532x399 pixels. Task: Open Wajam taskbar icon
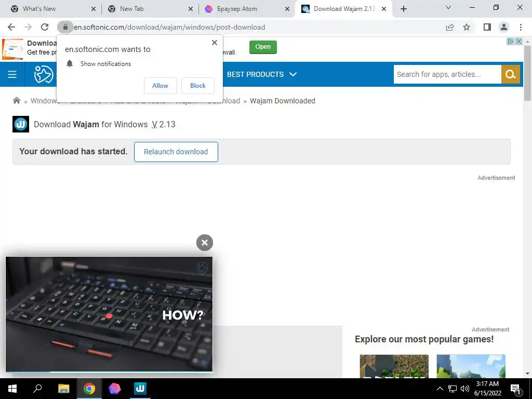point(140,389)
